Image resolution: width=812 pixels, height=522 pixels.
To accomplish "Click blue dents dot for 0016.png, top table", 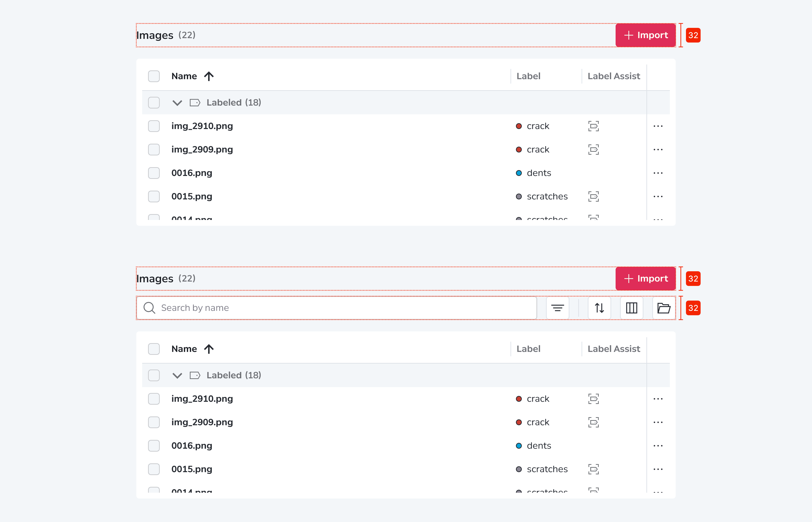I will click(x=519, y=173).
